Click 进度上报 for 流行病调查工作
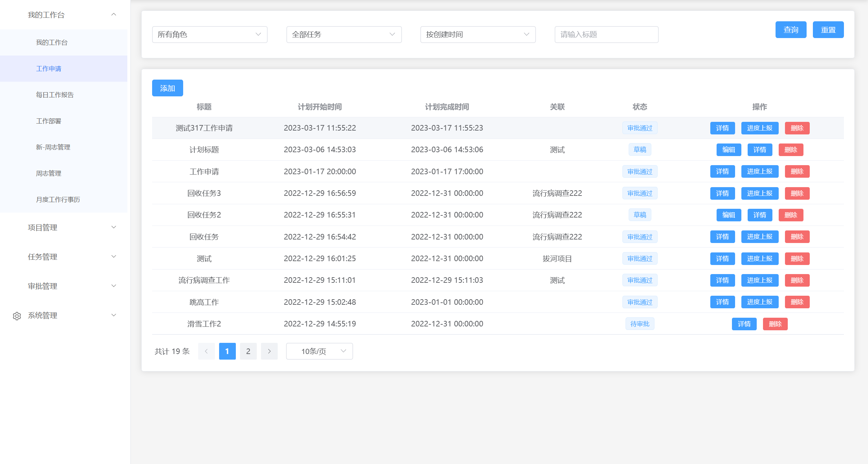 760,280
